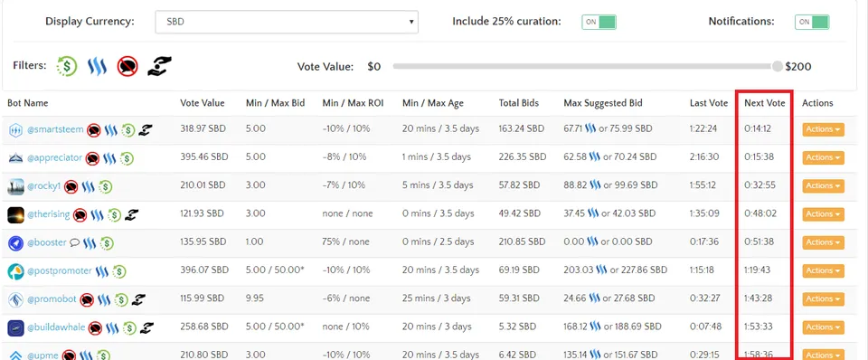Click the Next Vote column header

765,103
